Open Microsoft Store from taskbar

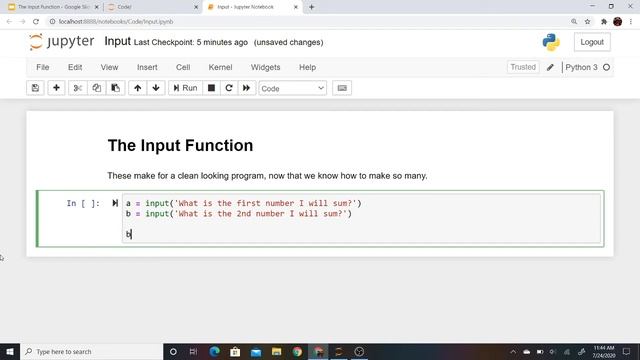(235, 351)
